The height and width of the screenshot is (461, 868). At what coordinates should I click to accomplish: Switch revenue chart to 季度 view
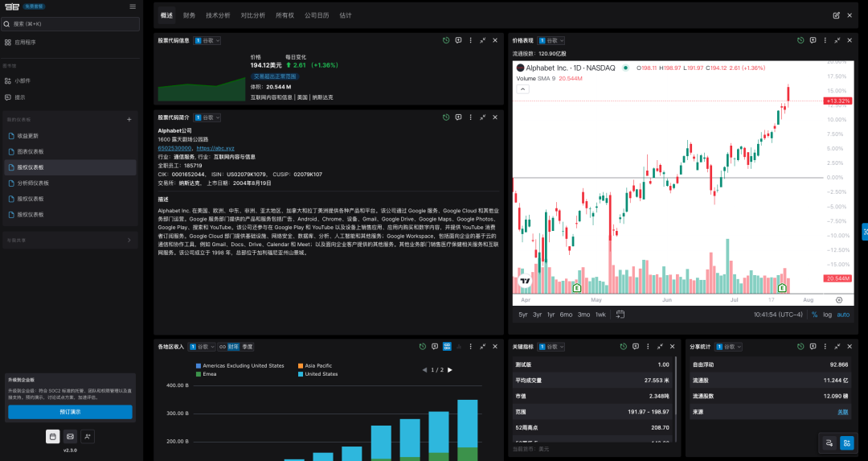[248, 347]
